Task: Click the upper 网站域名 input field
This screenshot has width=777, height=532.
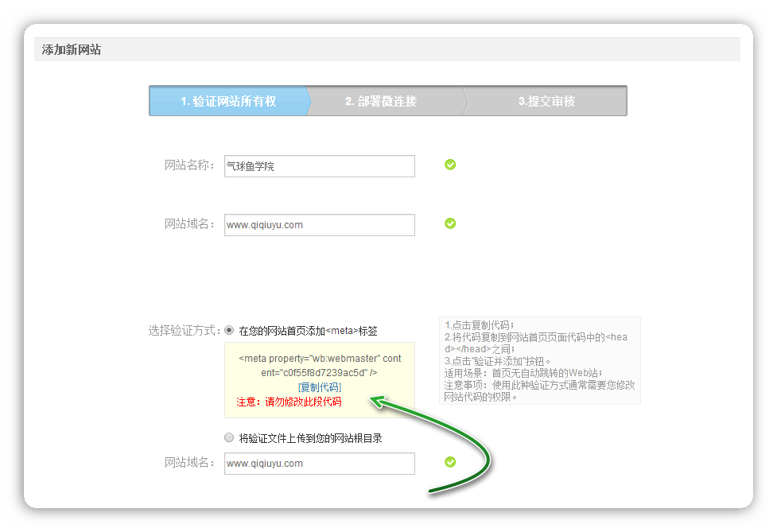Action: pyautogui.click(x=319, y=225)
